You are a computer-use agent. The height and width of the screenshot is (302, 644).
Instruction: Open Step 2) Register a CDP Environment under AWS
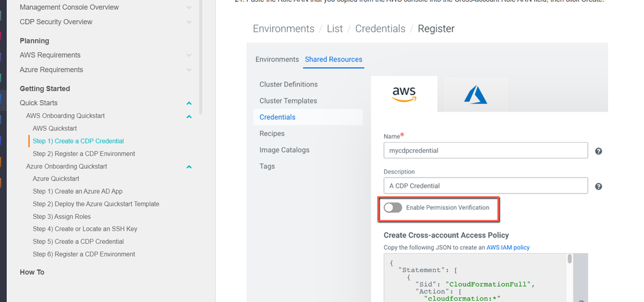point(84,154)
